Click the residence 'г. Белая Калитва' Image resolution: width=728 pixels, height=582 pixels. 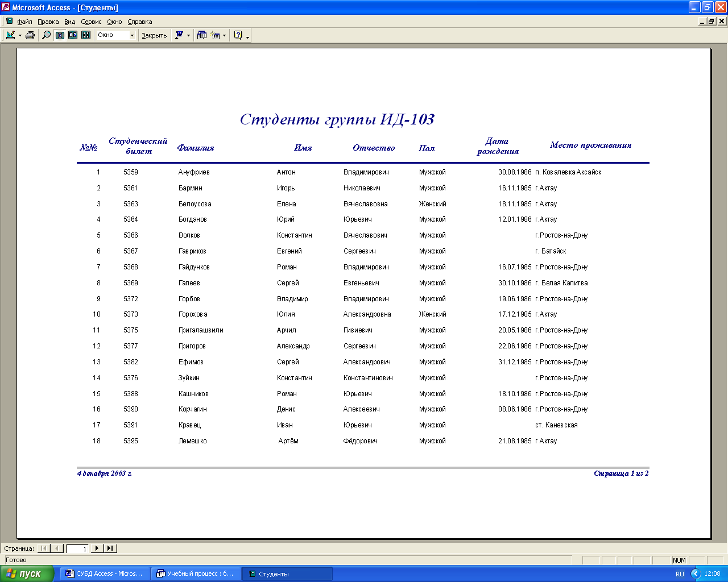[561, 283]
